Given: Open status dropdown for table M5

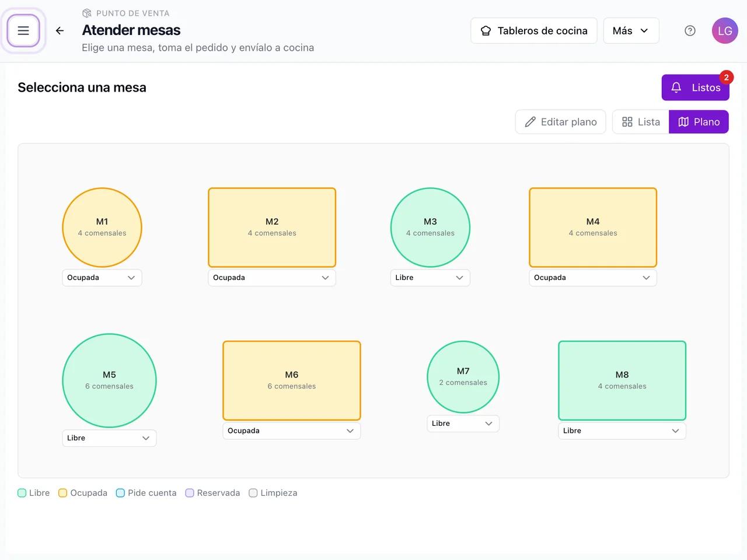Looking at the screenshot, I should point(109,438).
